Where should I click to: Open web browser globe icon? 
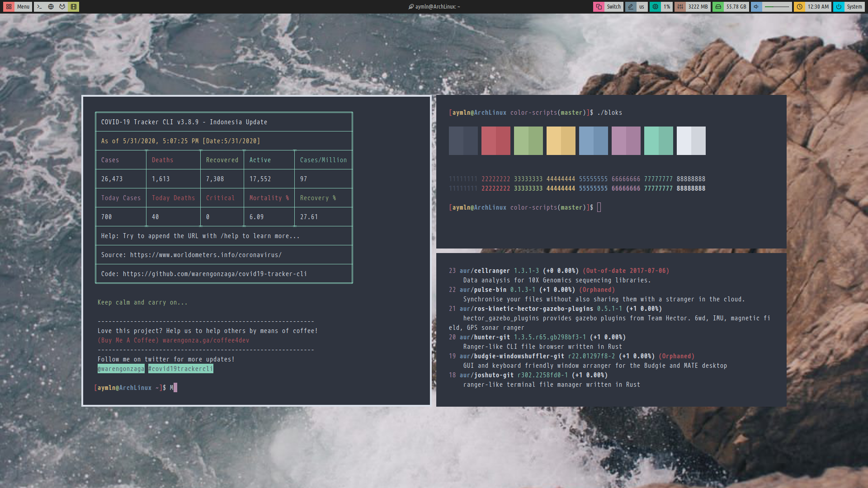[x=51, y=7]
